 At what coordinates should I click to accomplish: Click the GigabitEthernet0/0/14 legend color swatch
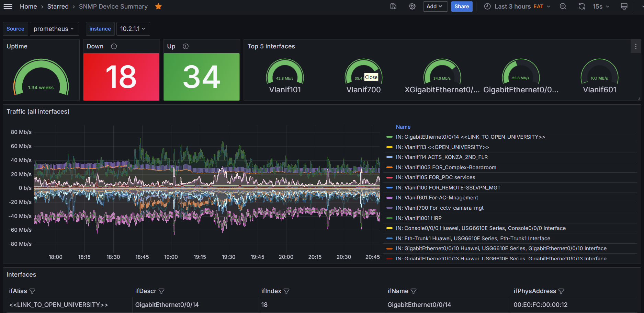389,137
